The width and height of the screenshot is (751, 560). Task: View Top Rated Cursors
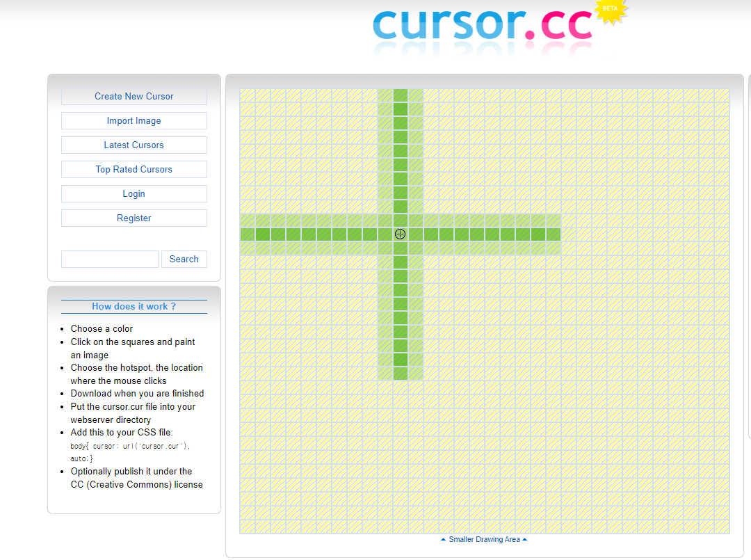tap(134, 170)
